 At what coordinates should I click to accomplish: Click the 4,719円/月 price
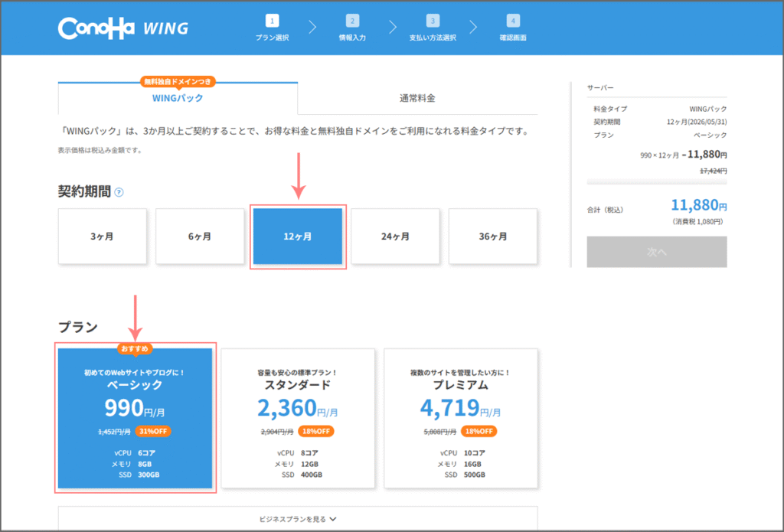pos(461,409)
